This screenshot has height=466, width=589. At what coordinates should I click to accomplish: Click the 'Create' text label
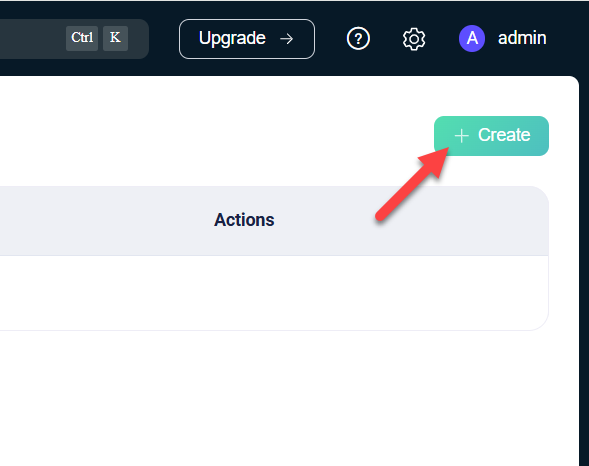[504, 135]
